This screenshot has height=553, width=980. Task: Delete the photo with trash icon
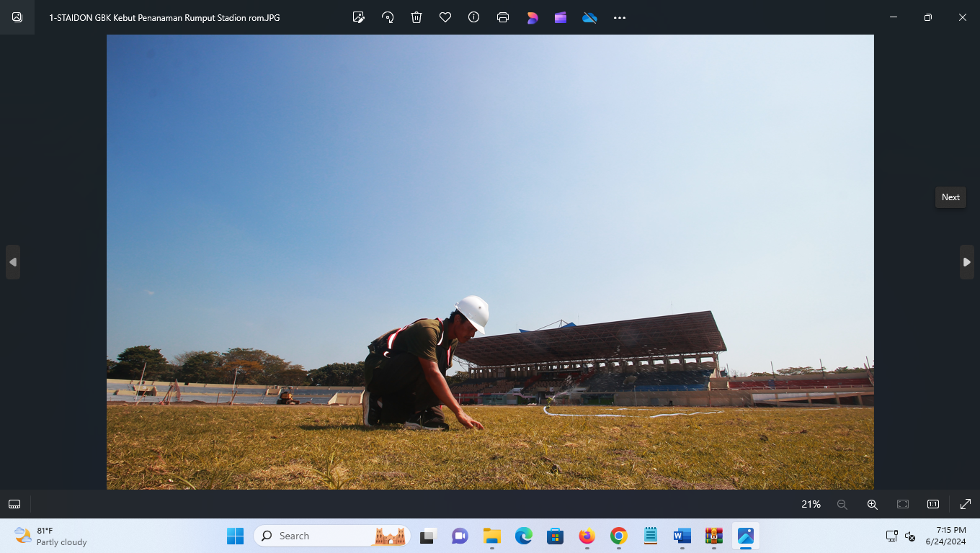[416, 17]
